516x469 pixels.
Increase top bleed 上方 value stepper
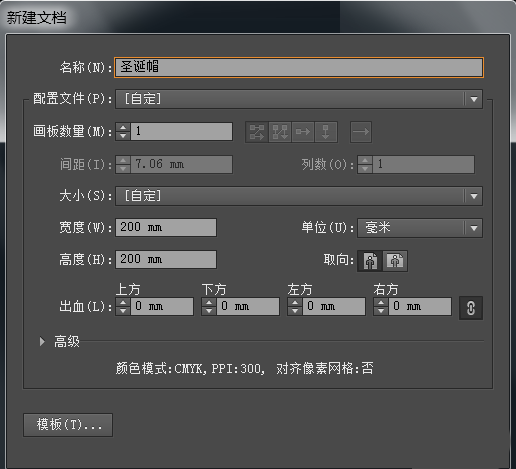coord(123,302)
